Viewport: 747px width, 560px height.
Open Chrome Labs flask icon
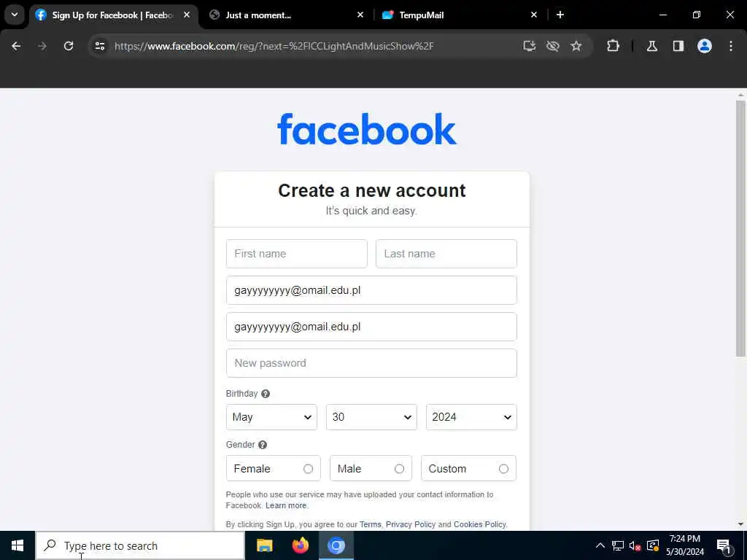(x=652, y=46)
